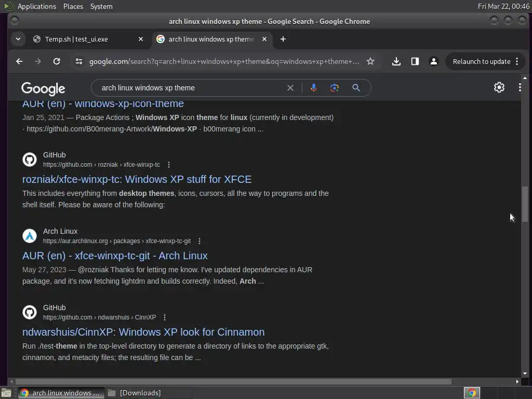532x399 pixels.
Task: Click snippet text 'Jan 25, 2021 — Package Actions'
Action: click(76, 117)
